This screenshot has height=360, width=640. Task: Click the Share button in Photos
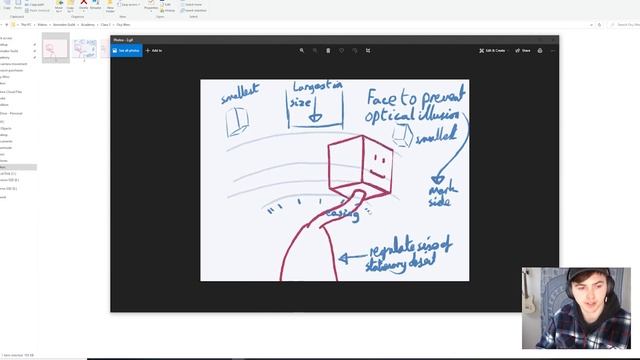click(x=523, y=51)
